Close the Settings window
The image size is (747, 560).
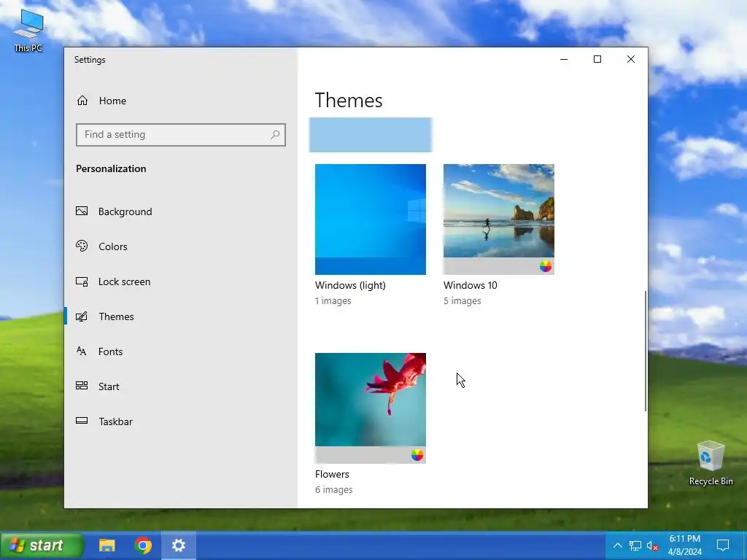(x=631, y=59)
